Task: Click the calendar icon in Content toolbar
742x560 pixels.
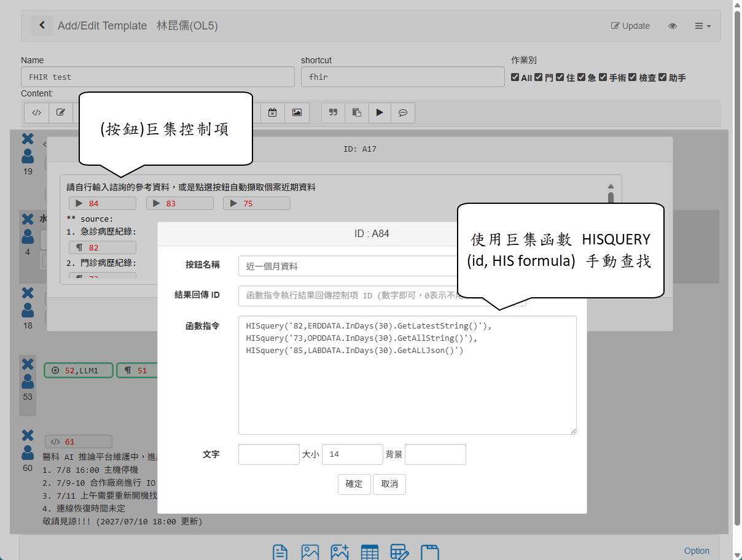Action: click(273, 112)
